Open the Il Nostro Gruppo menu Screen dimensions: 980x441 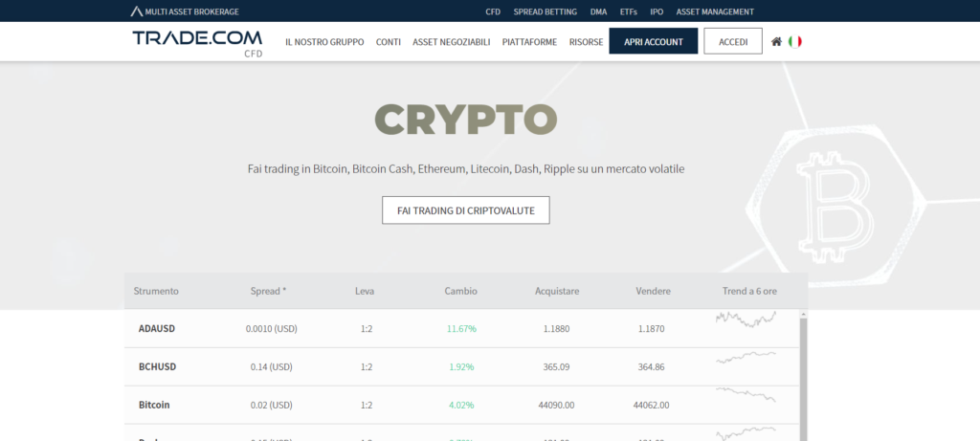[324, 42]
